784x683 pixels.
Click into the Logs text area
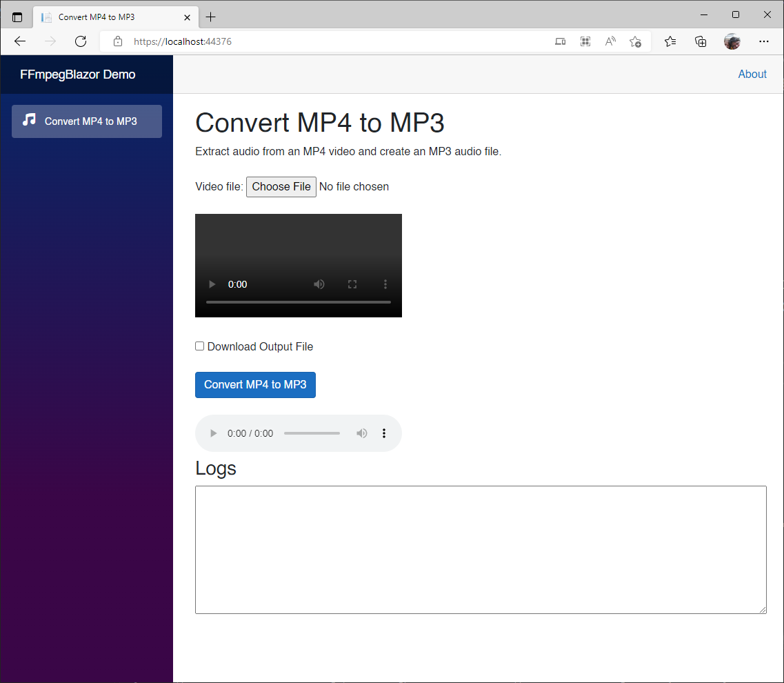pos(481,549)
